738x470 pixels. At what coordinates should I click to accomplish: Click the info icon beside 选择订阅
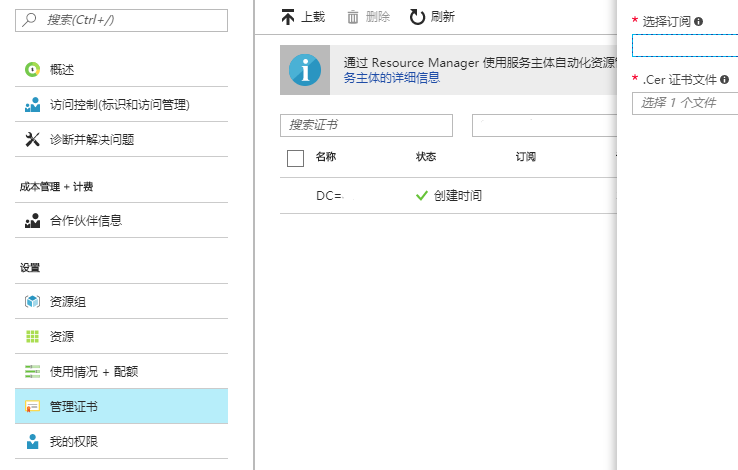(x=698, y=21)
